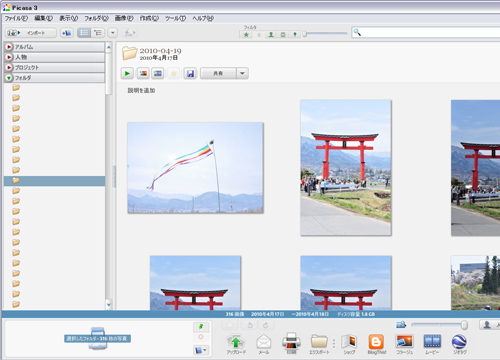Switch to flat folder list view
Viewport: 500px width, 360px height.
click(x=84, y=33)
